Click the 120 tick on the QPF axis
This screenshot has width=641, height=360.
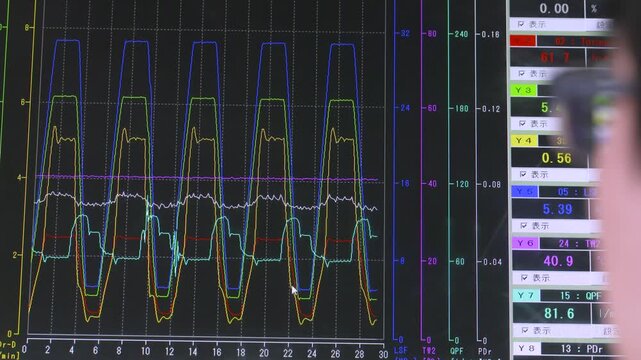point(462,184)
